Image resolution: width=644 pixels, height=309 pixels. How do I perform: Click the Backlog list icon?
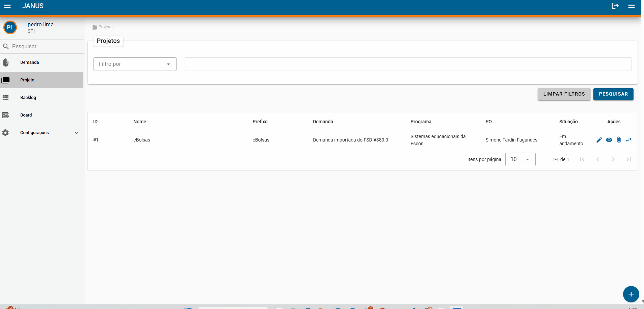point(6,98)
